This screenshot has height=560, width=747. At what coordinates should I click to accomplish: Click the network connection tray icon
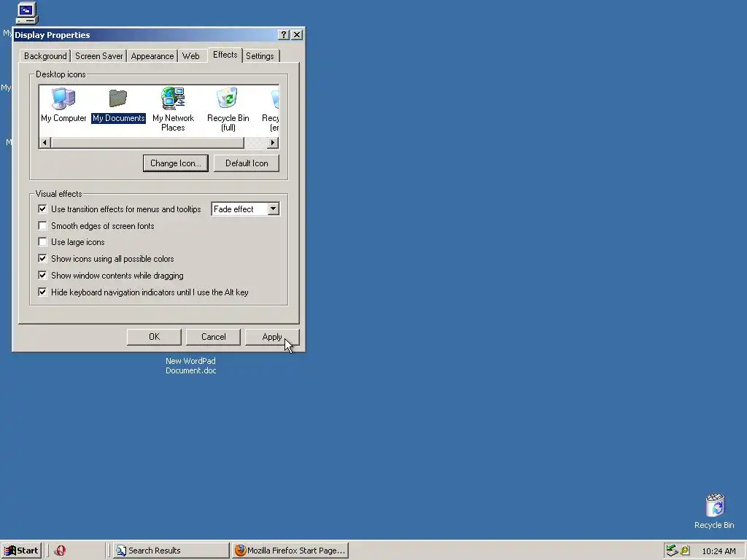pos(672,551)
